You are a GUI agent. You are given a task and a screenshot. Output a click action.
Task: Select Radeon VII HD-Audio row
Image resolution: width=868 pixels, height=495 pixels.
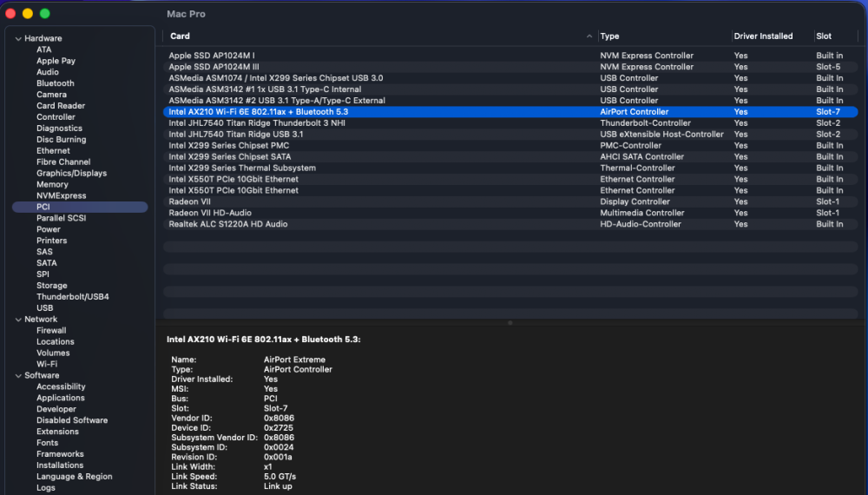tap(510, 213)
